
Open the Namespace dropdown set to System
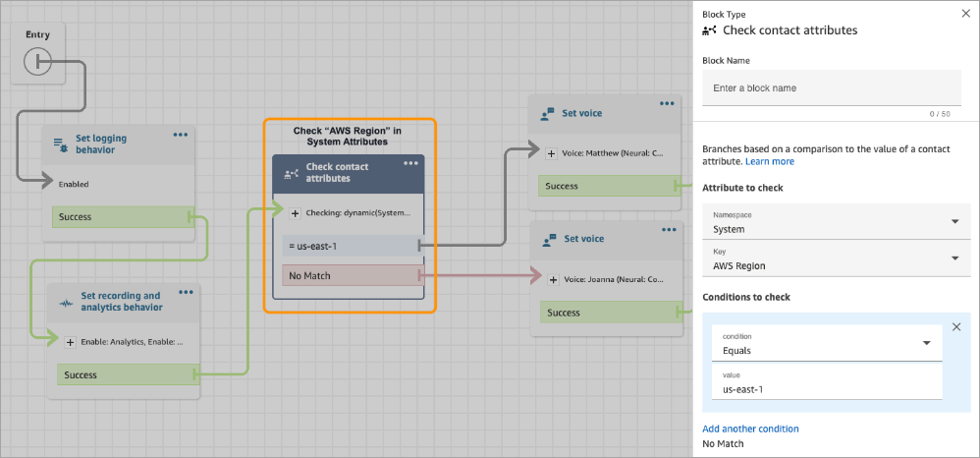pos(834,222)
